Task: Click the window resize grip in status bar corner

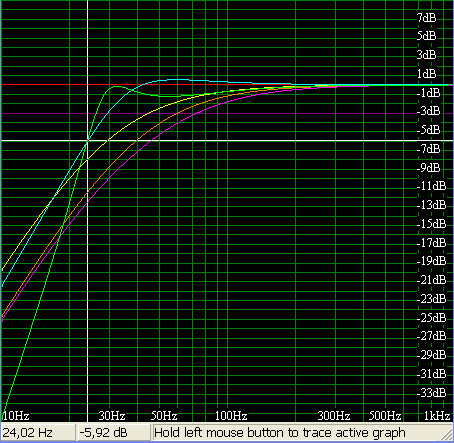Action: (x=447, y=435)
